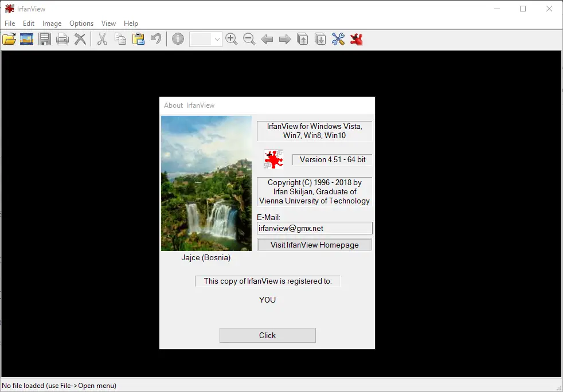This screenshot has height=392, width=563.
Task: Click the E-Mail: label
Action: (268, 217)
